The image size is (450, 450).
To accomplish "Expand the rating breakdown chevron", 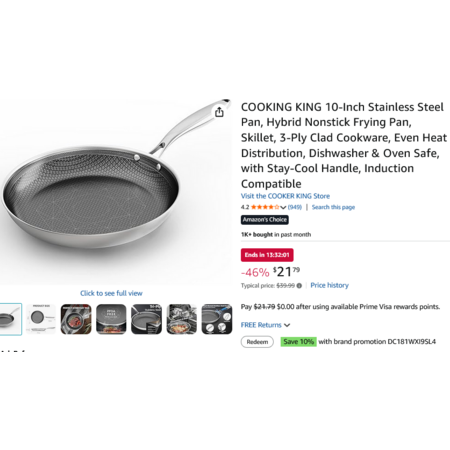I will 283,207.
